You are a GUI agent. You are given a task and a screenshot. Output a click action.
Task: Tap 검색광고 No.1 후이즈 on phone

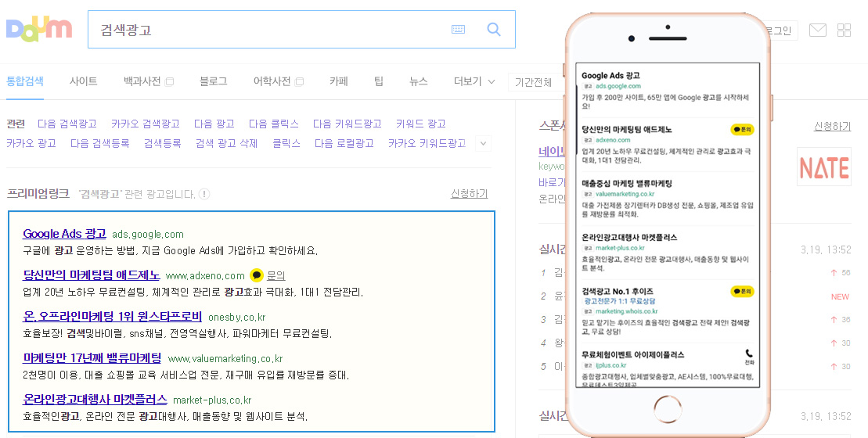(x=618, y=291)
